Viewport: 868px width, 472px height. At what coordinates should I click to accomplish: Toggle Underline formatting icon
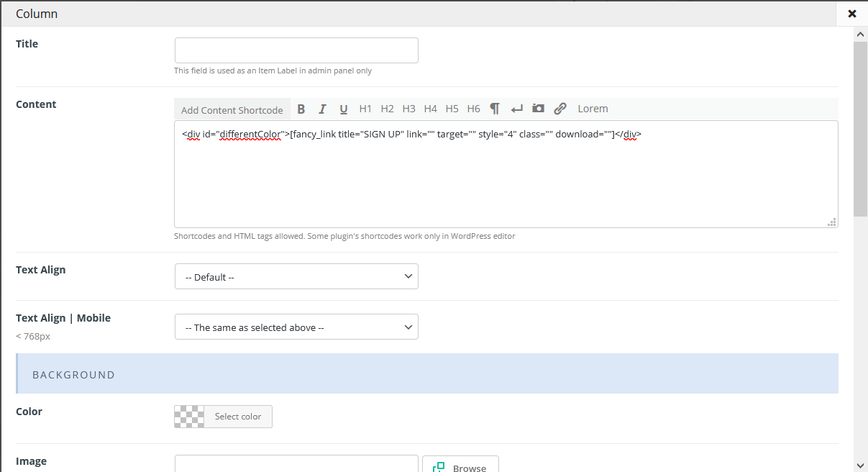[x=344, y=109]
